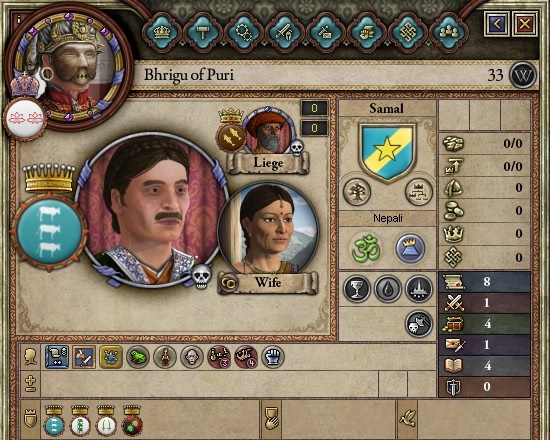This screenshot has height=440, width=550.
Task: Click the green frog trait icon
Action: click(x=138, y=357)
